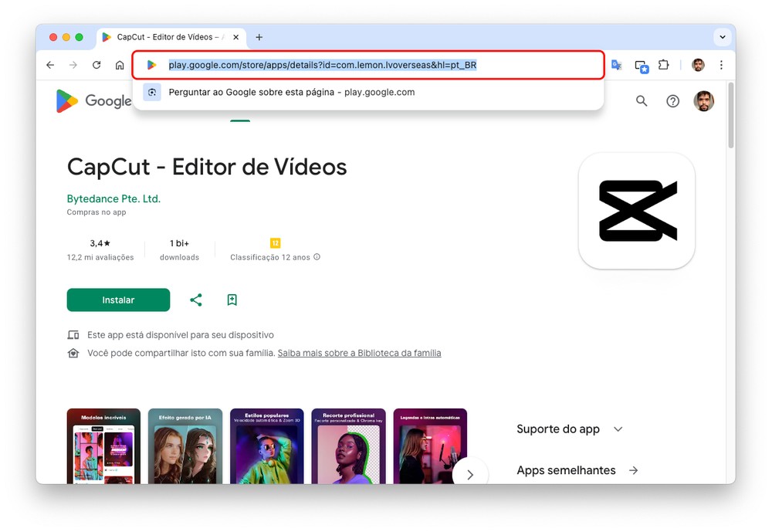The height and width of the screenshot is (532, 772).
Task: Open the Estilos populares screenshot
Action: pyautogui.click(x=267, y=446)
